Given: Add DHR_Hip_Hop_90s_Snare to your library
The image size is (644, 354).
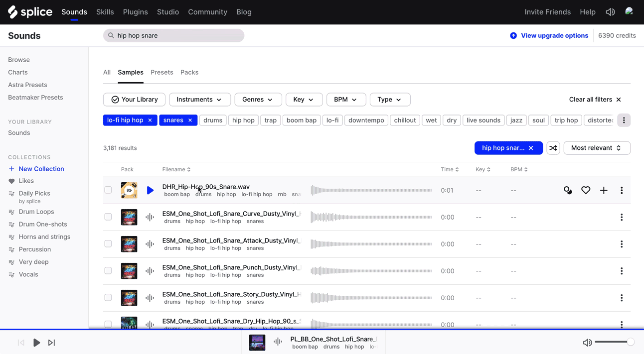Looking at the screenshot, I should point(604,190).
